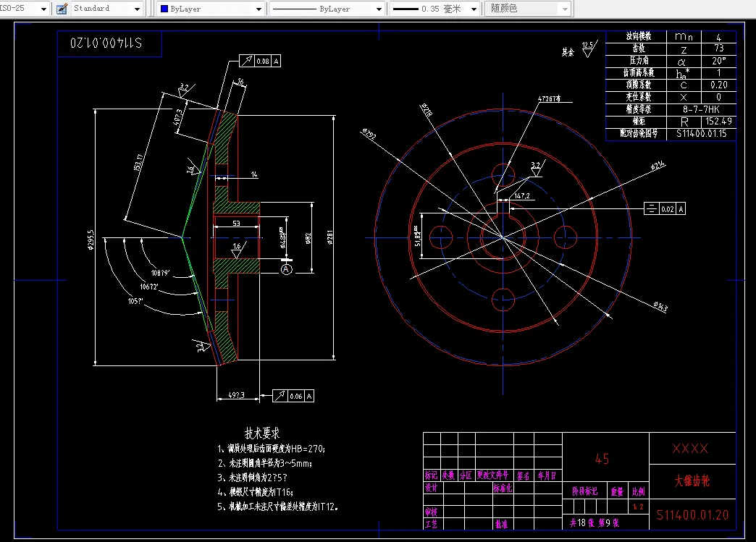Select the datum A circle symbol
The width and height of the screenshot is (756, 542).
[286, 269]
